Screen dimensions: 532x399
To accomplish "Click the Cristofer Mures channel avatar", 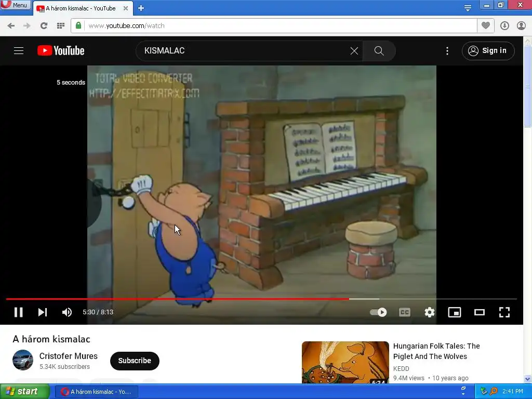I will pyautogui.click(x=23, y=360).
